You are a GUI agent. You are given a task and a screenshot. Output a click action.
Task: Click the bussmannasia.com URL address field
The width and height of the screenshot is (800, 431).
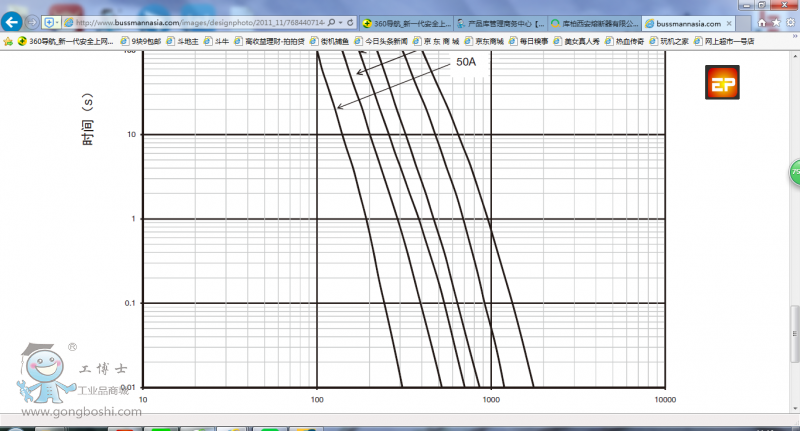tap(200, 22)
